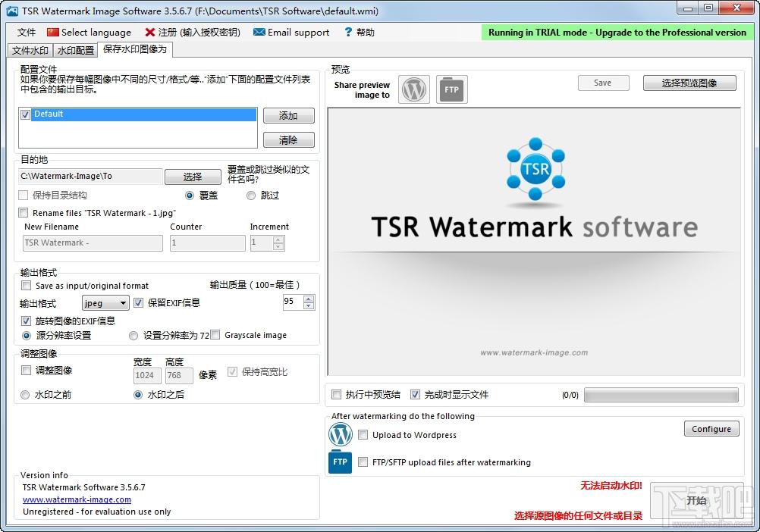Click Upgrade to Professional version banner
This screenshot has width=760, height=532.
(x=617, y=33)
